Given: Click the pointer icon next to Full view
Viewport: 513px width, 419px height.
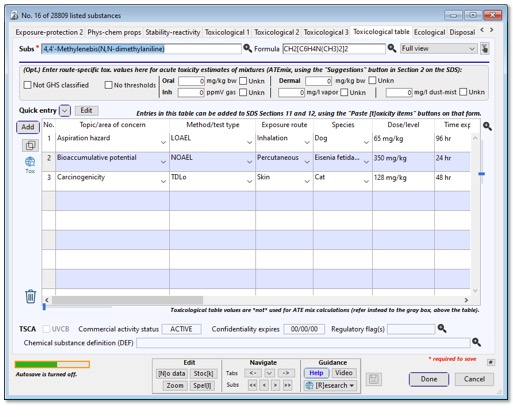Looking at the screenshot, I should click(x=485, y=49).
